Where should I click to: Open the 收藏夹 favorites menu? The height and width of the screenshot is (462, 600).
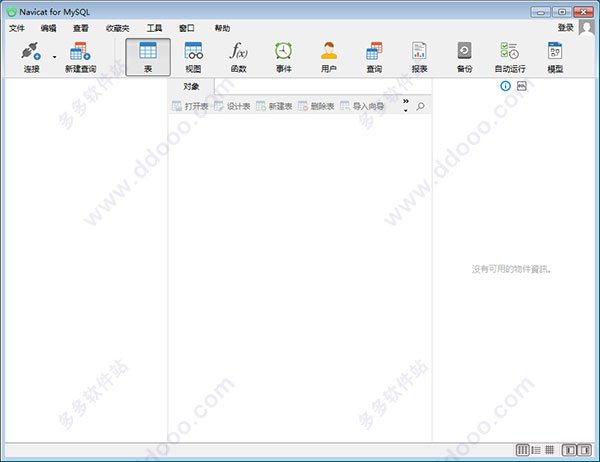coord(117,28)
